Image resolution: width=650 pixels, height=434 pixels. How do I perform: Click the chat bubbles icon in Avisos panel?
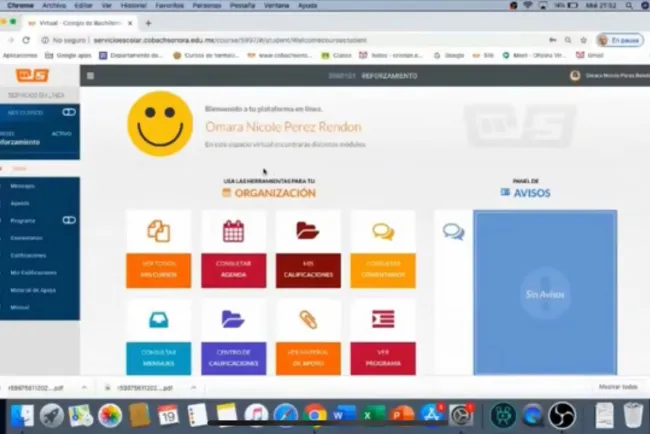(453, 232)
